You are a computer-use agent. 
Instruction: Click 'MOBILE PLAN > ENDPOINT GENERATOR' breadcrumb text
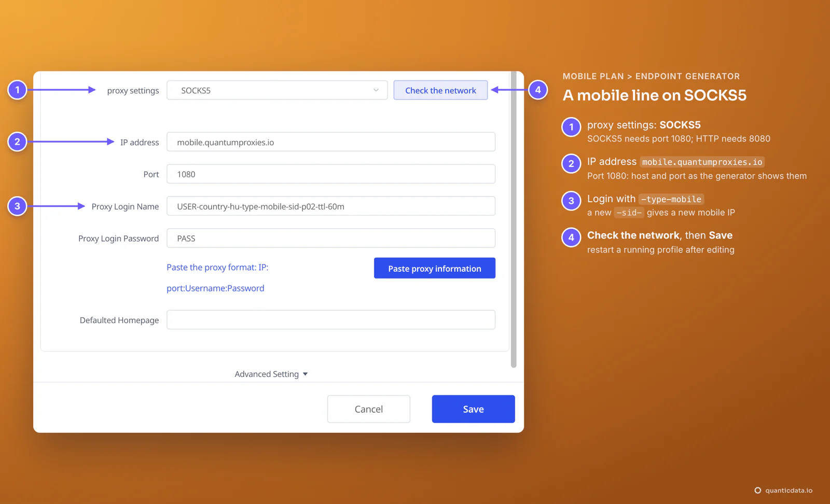pyautogui.click(x=651, y=76)
